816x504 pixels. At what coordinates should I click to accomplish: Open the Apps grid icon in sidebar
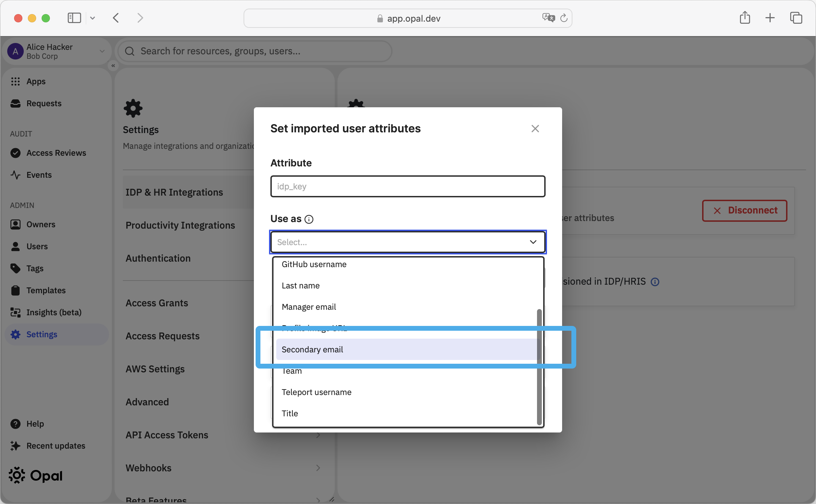[15, 81]
